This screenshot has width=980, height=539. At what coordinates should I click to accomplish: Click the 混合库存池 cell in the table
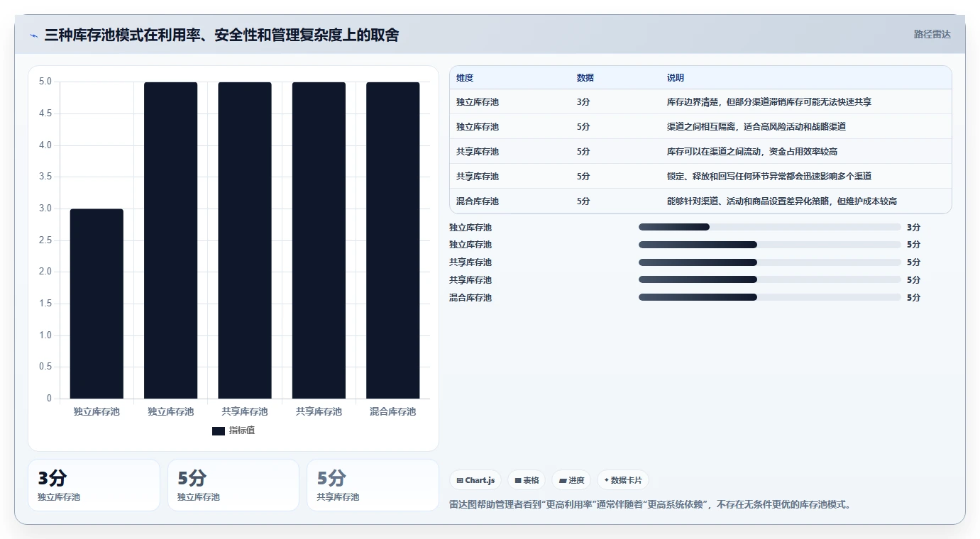pos(478,201)
